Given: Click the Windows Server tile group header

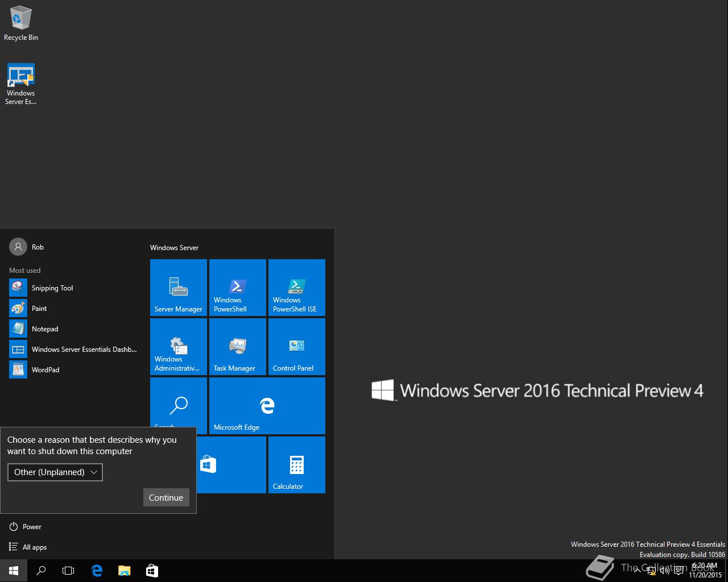Looking at the screenshot, I should 174,248.
